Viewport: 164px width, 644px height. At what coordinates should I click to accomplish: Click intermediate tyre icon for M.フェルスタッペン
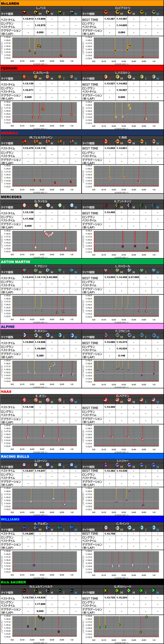pyautogui.click(x=60, y=142)
